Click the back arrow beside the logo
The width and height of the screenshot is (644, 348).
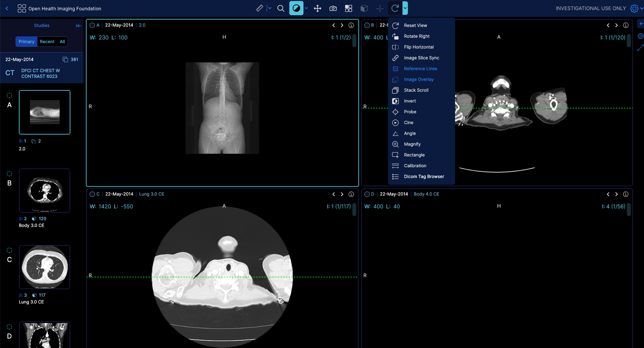(7, 8)
